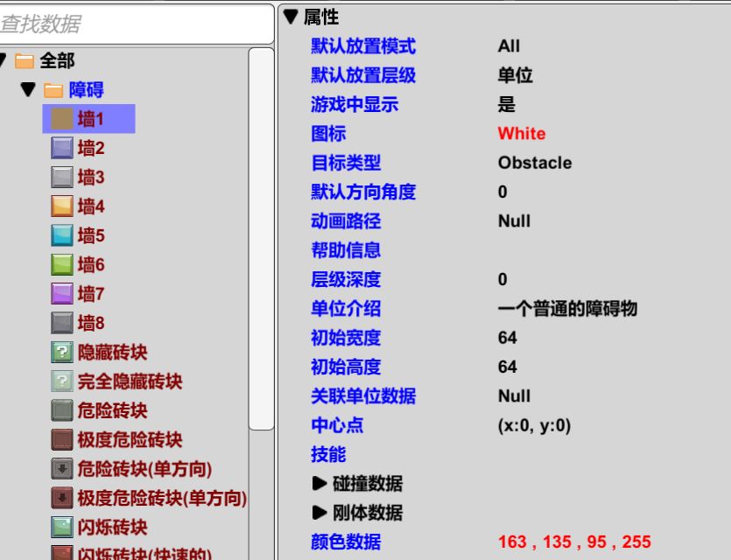Click the 闪烁砖块 block icon
This screenshot has height=560, width=731.
point(61,527)
